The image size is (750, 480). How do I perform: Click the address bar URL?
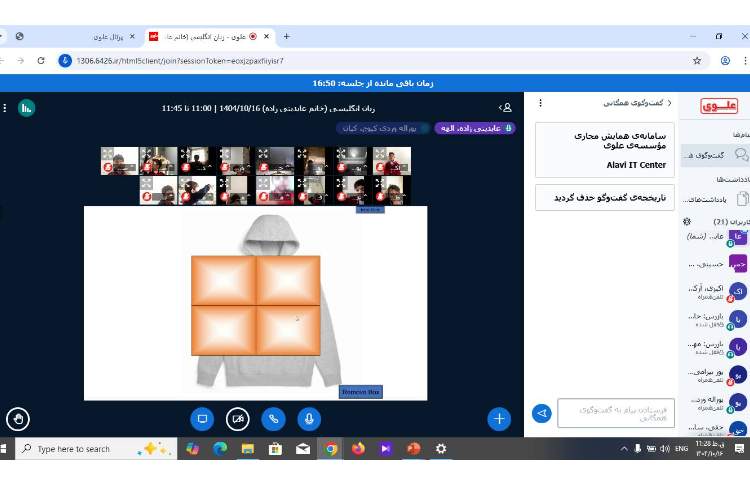(180, 61)
